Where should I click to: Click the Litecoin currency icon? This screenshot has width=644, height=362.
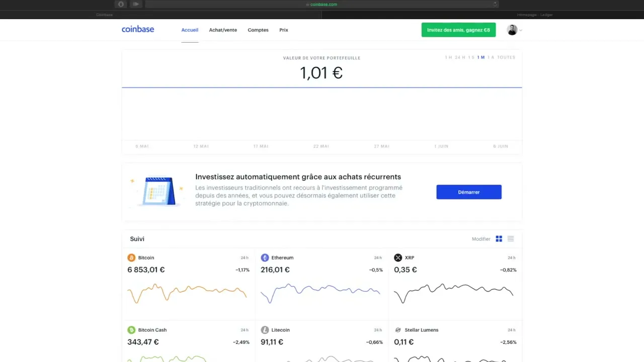(x=265, y=330)
